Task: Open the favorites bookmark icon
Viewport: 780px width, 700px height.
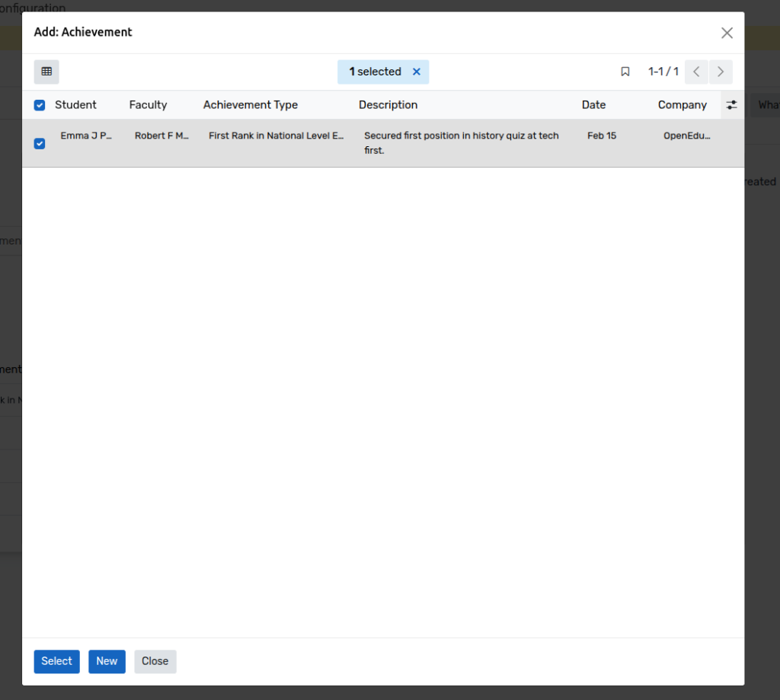Action: [x=625, y=72]
